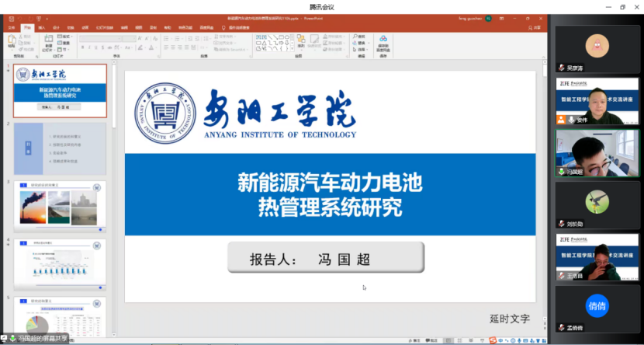Image resolution: width=644 pixels, height=345 pixels.
Task: Select the 倩倩 participant avatar tile
Action: pos(597,308)
